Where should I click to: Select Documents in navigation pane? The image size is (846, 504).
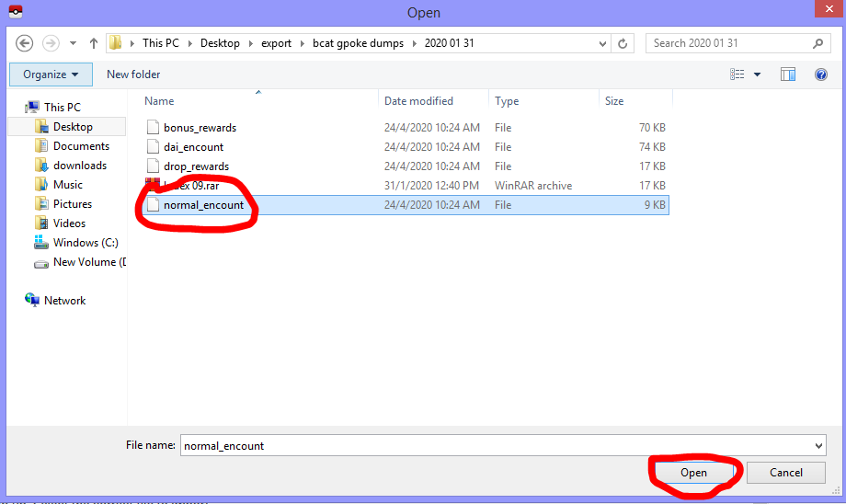[81, 146]
